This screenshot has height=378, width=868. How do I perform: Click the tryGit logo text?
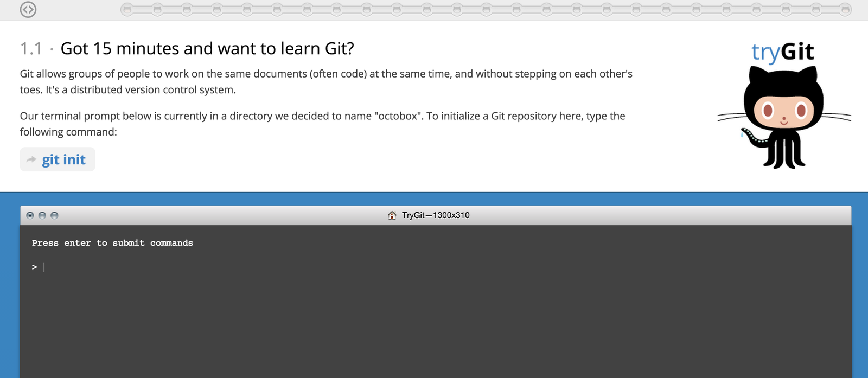click(x=782, y=52)
